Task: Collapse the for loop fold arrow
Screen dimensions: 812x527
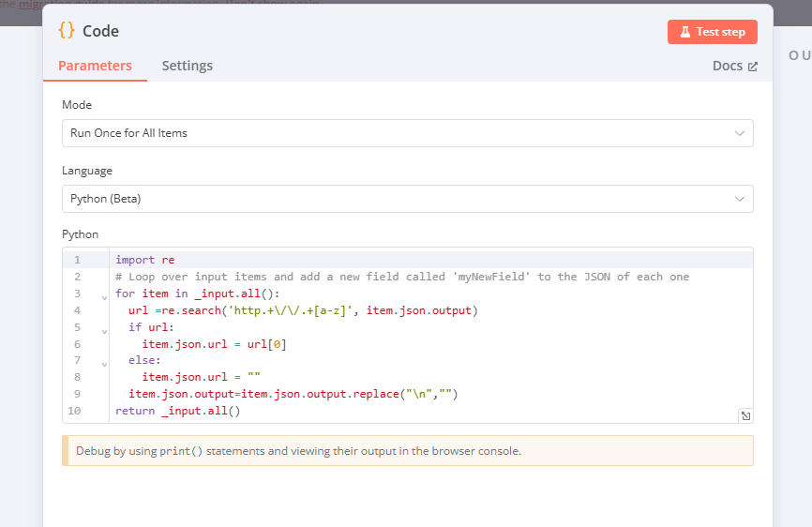Action: click(x=104, y=297)
